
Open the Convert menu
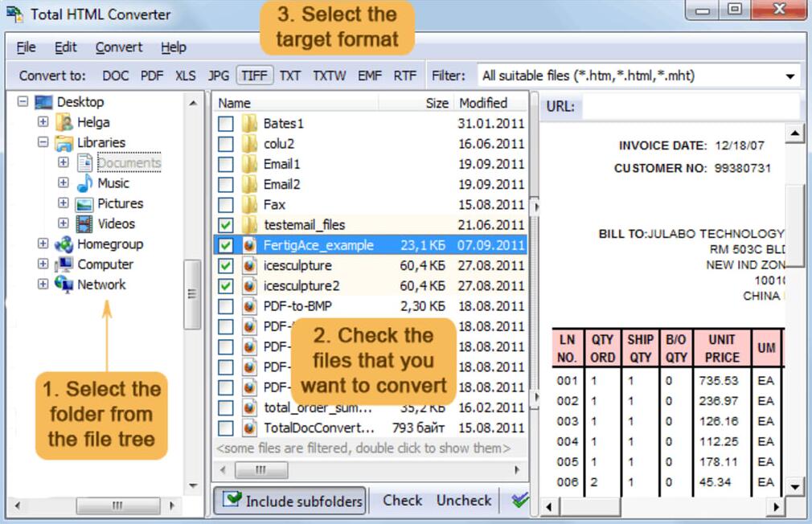119,47
